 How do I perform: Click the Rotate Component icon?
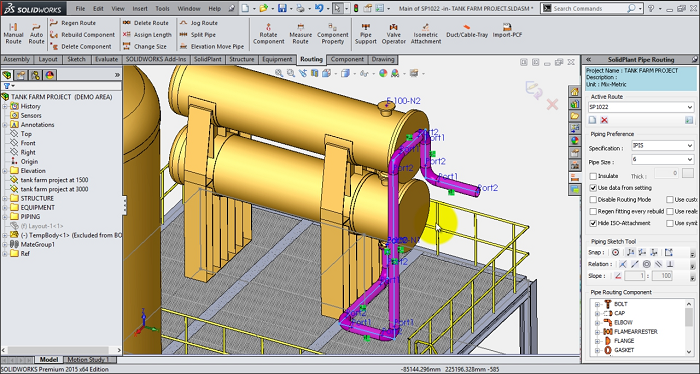tap(268, 34)
